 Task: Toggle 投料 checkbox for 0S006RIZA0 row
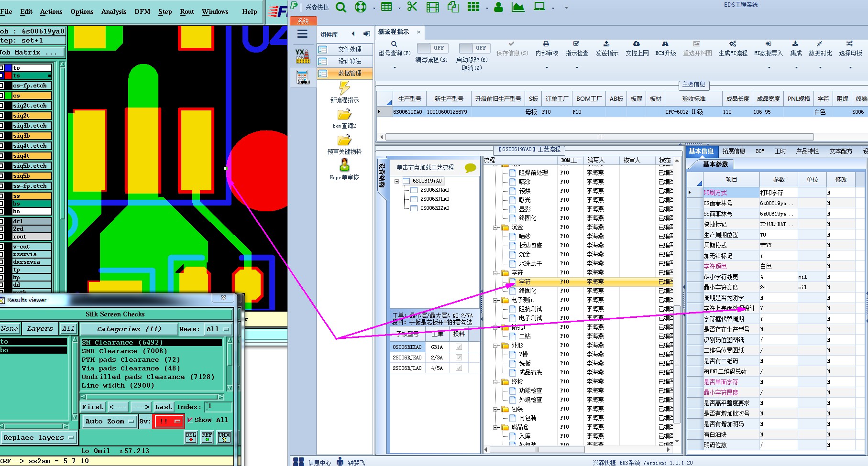point(459,347)
